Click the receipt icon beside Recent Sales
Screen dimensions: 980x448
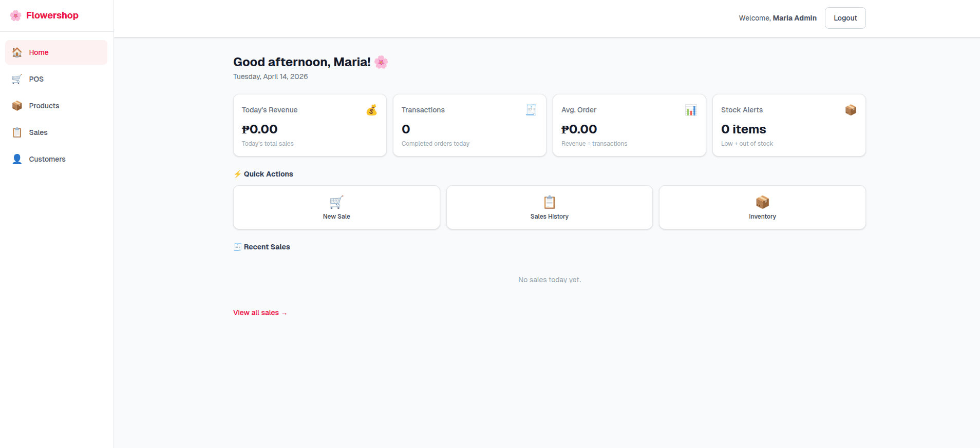pos(237,247)
